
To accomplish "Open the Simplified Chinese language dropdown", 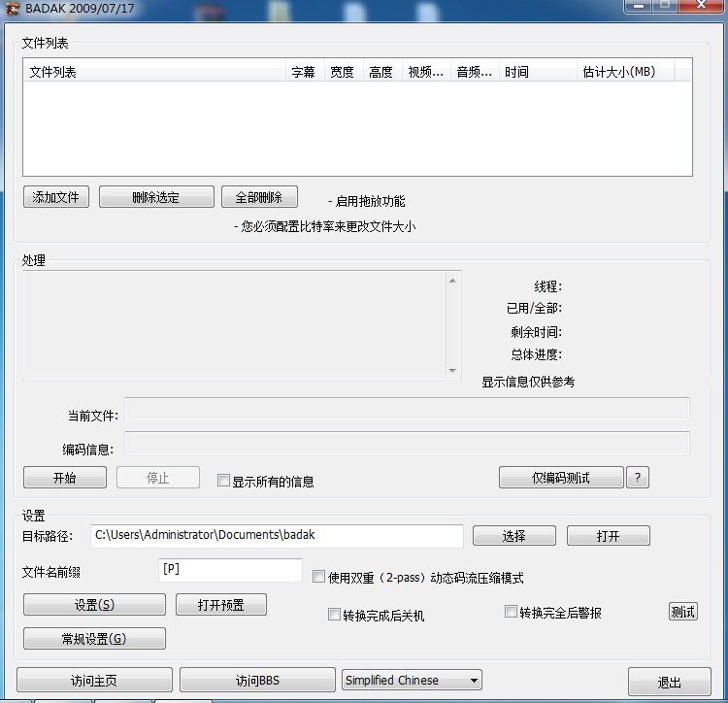I will click(412, 681).
